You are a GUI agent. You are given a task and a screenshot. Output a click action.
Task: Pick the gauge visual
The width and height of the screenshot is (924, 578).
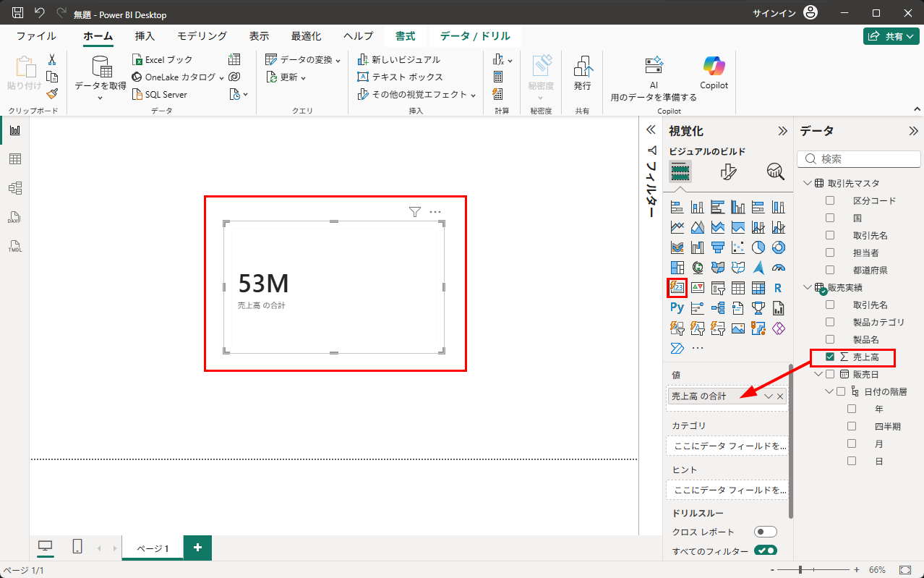tap(779, 268)
